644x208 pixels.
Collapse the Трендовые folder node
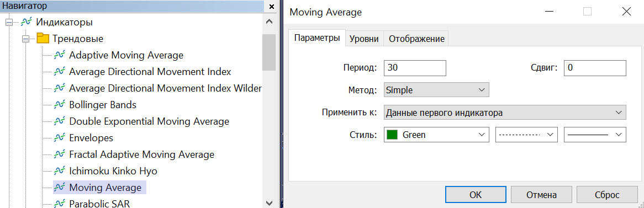[26, 39]
